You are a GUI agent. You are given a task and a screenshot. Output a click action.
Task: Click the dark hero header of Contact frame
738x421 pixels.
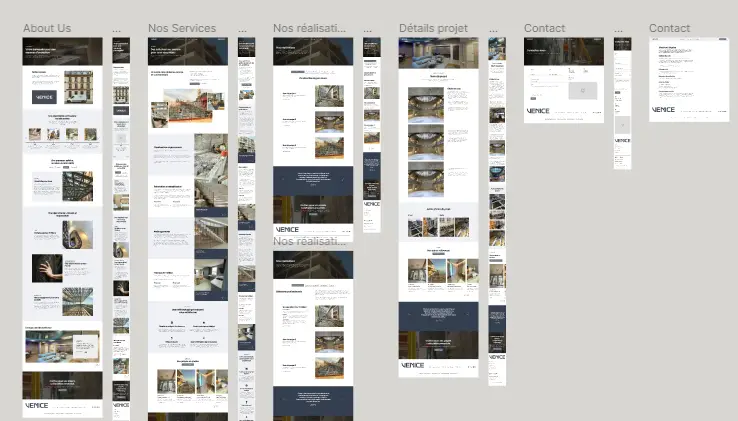pos(564,51)
